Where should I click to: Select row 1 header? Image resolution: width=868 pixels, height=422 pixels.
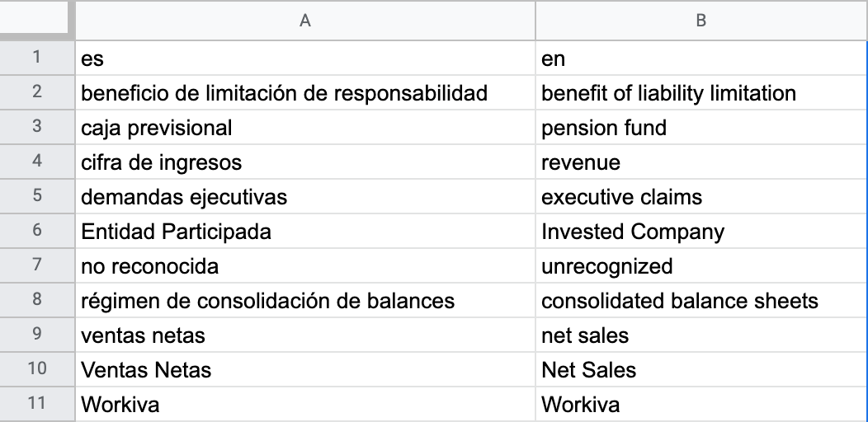coord(36,59)
